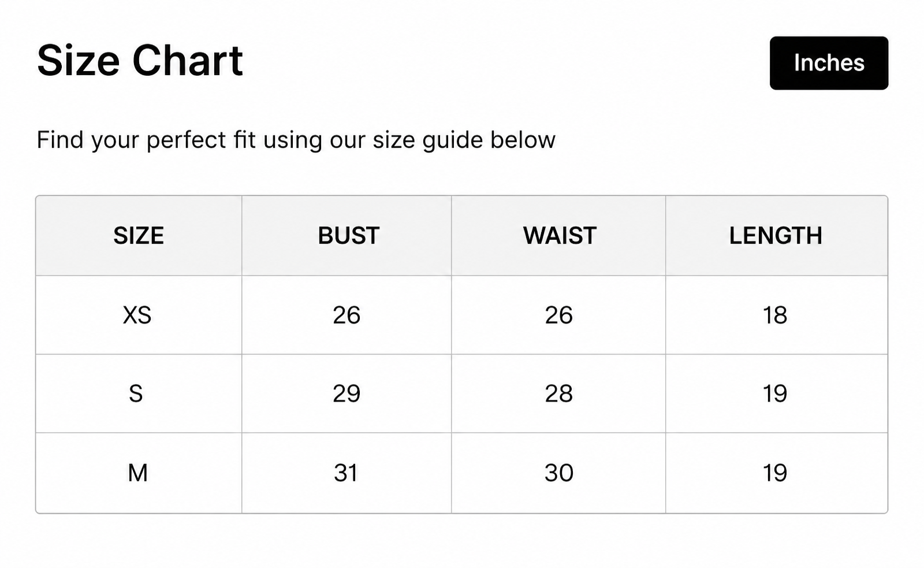Click the S bust value 29

pyautogui.click(x=346, y=394)
